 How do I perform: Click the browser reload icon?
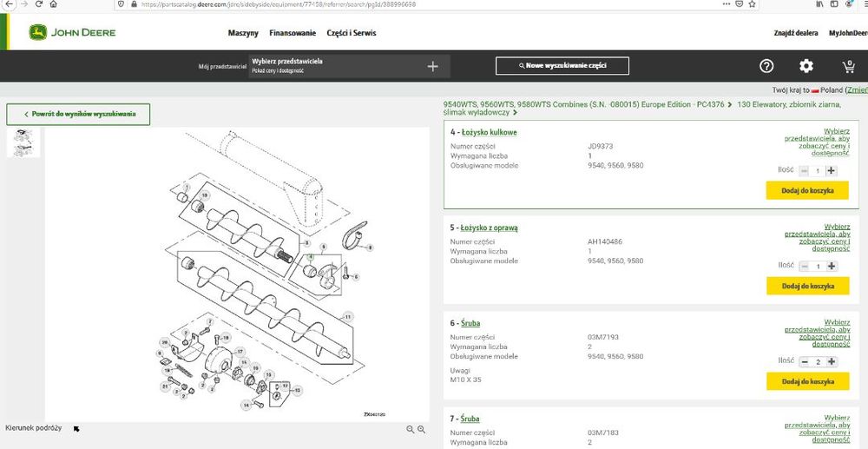click(39, 3)
